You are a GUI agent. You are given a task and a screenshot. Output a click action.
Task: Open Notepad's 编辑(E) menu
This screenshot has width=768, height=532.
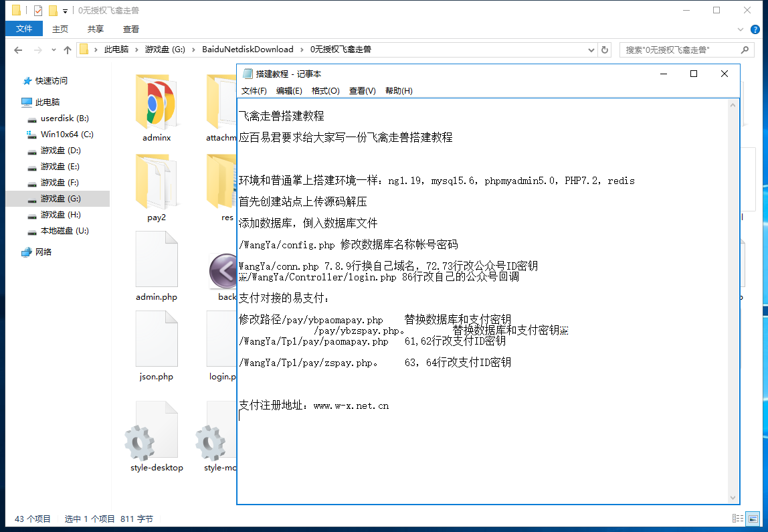point(289,91)
